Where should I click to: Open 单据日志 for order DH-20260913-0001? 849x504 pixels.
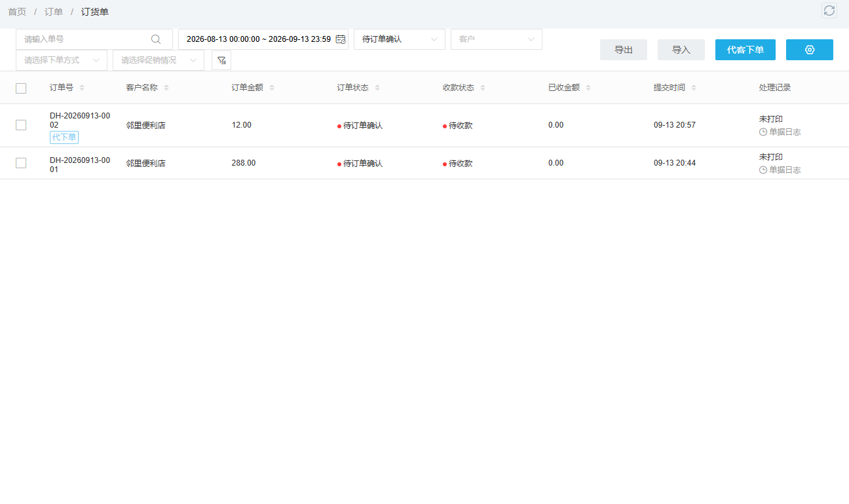(780, 170)
